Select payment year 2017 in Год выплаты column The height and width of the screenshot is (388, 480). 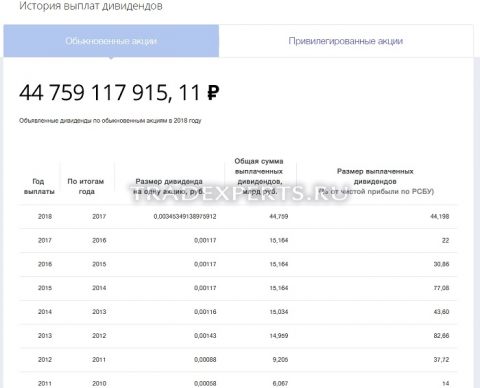[45, 240]
